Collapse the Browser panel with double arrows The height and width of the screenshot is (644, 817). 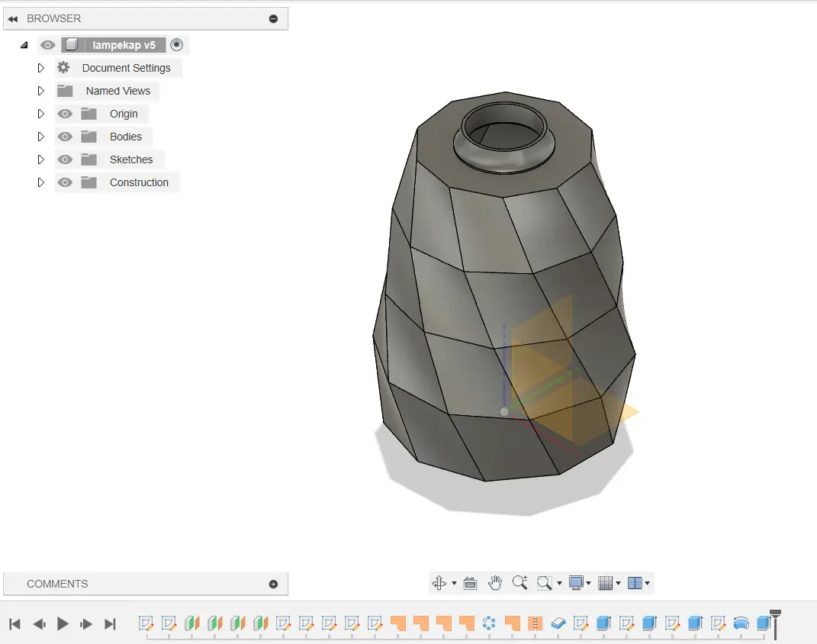point(13,19)
